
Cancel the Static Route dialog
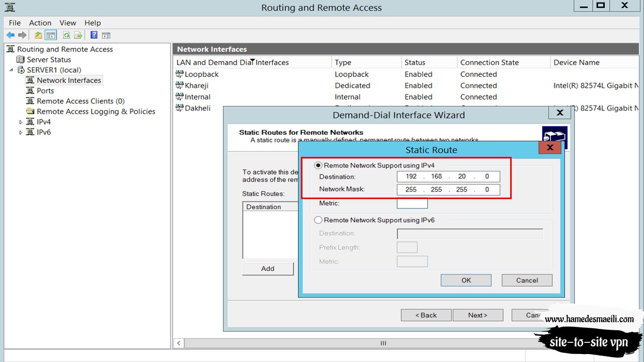527,280
